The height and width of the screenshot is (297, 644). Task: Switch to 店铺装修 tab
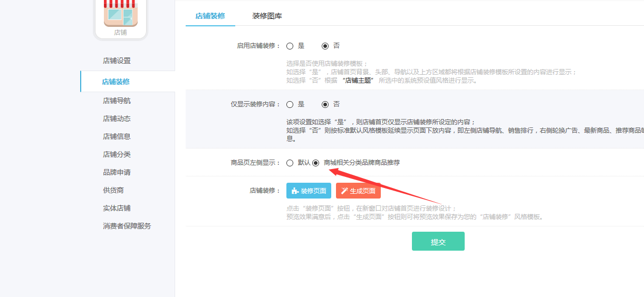[x=210, y=16]
